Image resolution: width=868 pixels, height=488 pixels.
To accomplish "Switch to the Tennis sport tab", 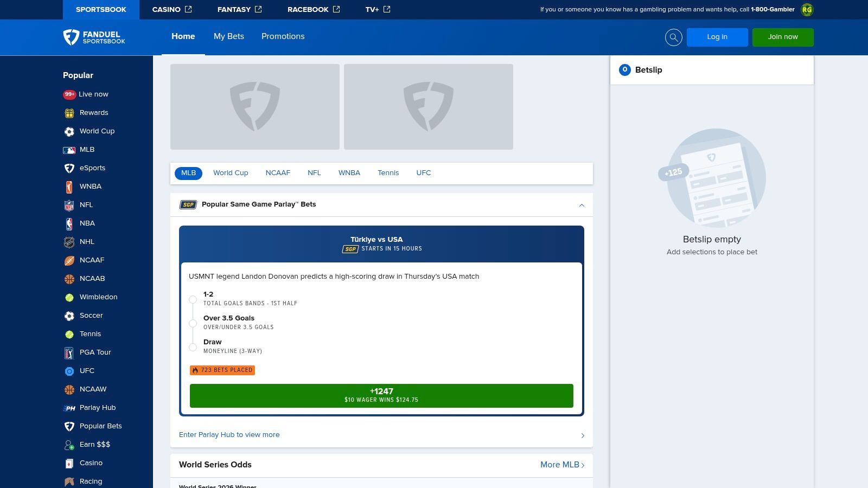I will click(388, 173).
